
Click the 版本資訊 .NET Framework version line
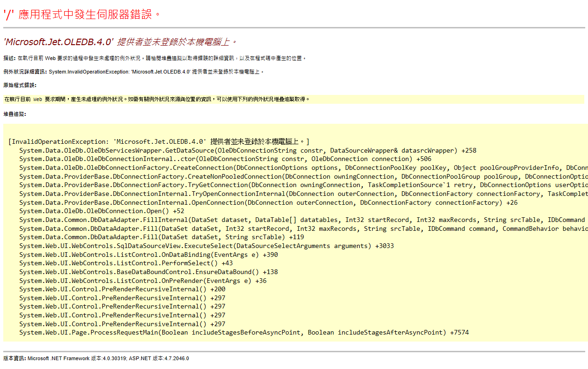click(96, 358)
